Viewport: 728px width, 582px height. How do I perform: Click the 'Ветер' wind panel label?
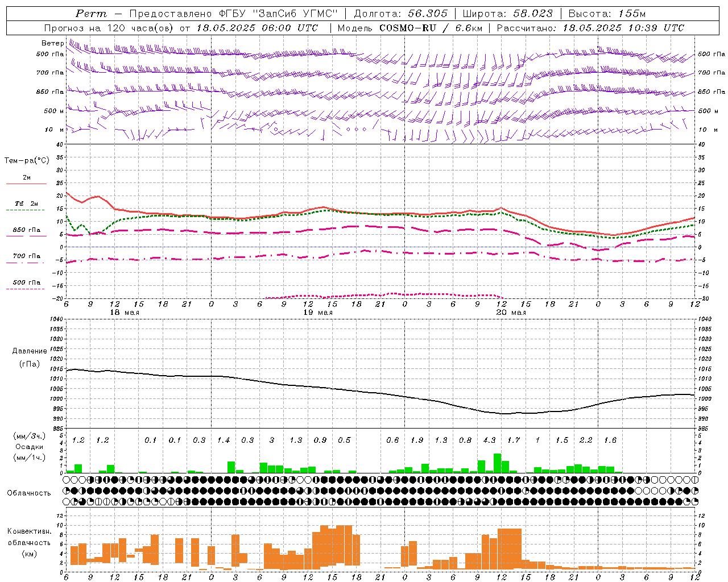click(52, 43)
